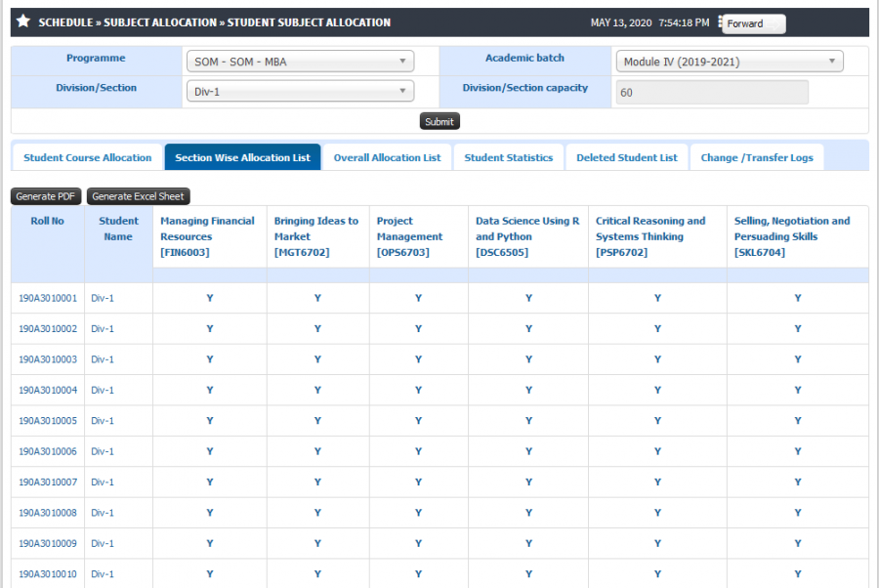Screen dimensions: 879x588
Task: Click MGT6702 Y cell for 190A3010002
Action: tap(317, 329)
